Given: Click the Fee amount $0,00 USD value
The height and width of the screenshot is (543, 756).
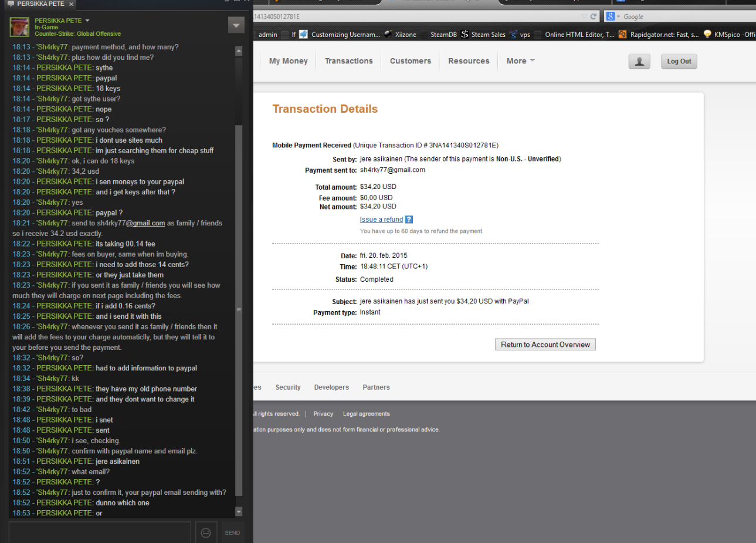Looking at the screenshot, I should pos(377,198).
